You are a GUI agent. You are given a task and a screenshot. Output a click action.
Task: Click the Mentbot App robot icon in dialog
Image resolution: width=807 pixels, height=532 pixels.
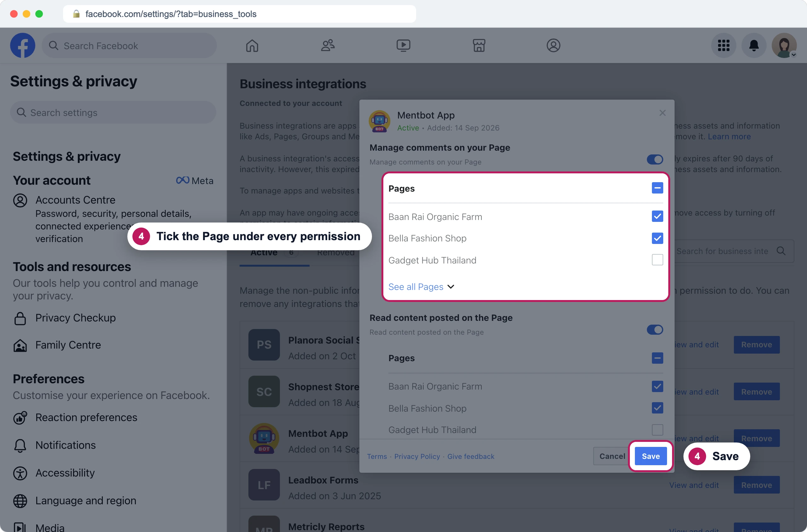tap(380, 121)
